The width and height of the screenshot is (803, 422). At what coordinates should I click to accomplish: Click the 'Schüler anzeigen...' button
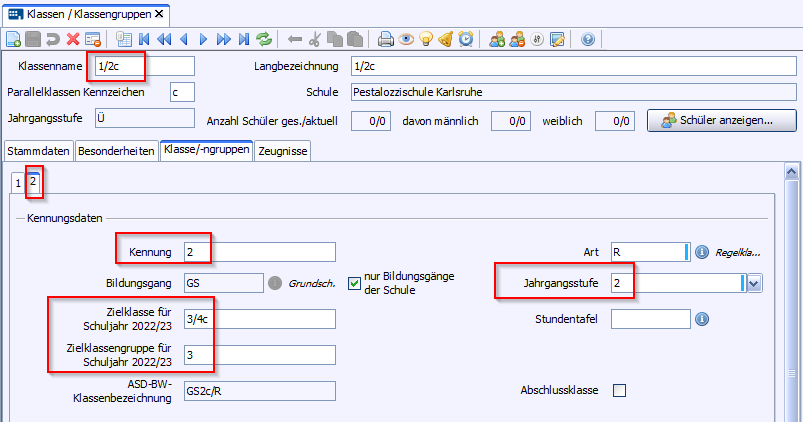(721, 121)
